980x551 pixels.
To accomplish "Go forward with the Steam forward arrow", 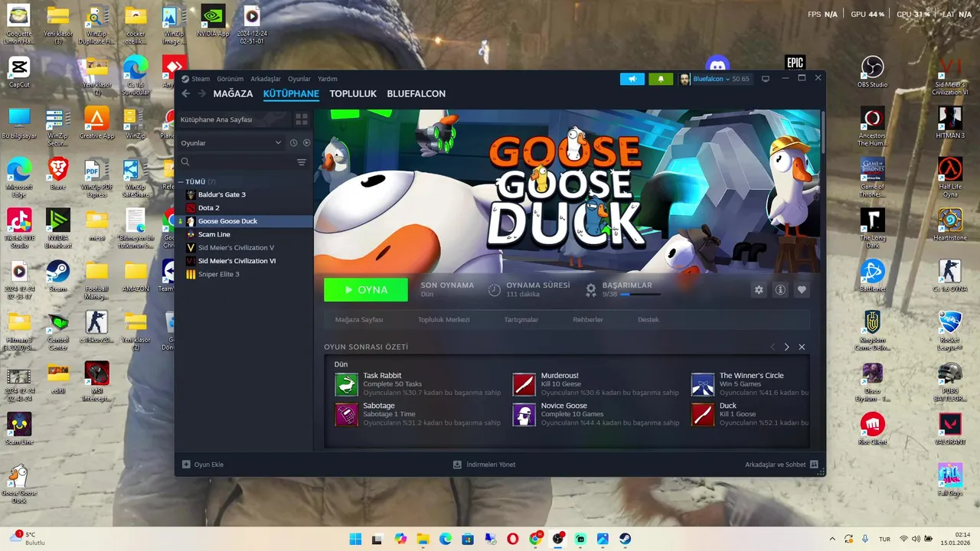I will (x=202, y=93).
